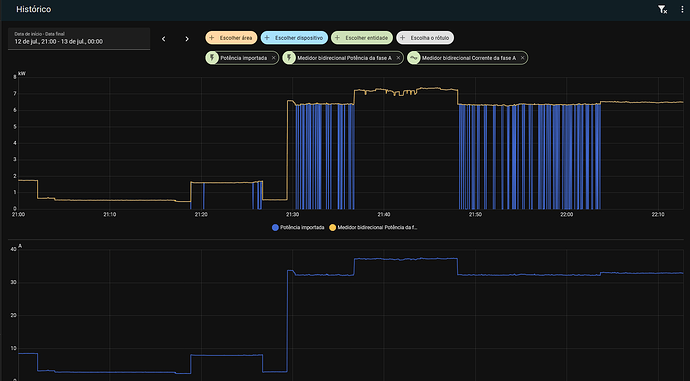Remove Medidor bidirecional Corrente da fase A chip
The image size is (690, 381).
click(x=522, y=58)
